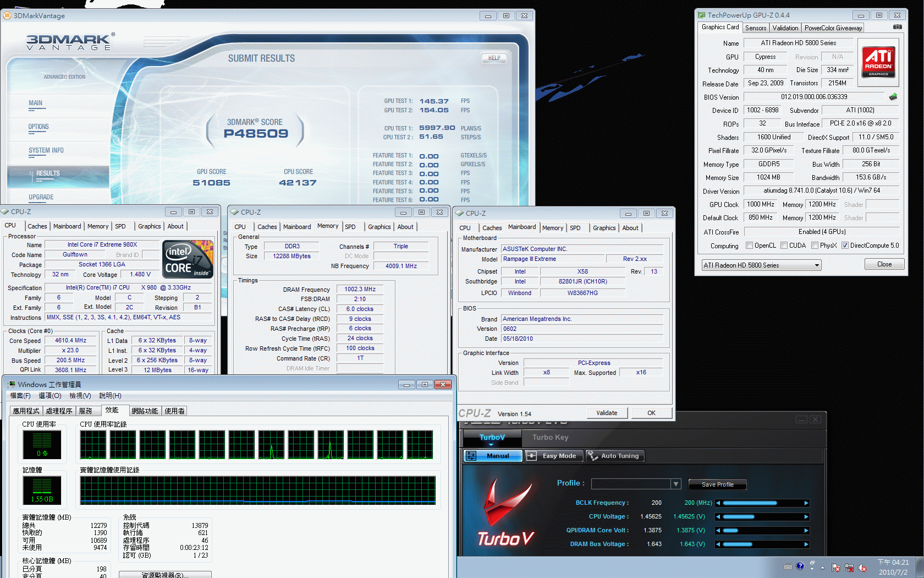Click the CPU Voltage slider bar
Screen dimensions: 924x578
click(x=762, y=517)
